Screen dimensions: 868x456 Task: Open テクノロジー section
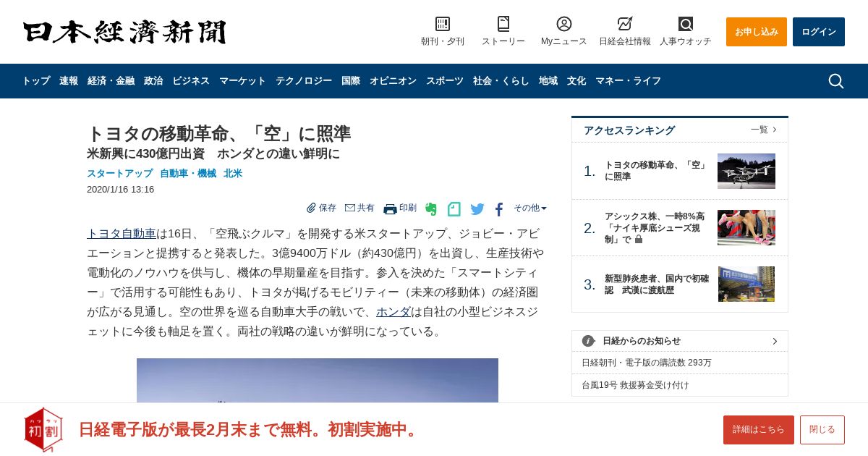tap(304, 81)
